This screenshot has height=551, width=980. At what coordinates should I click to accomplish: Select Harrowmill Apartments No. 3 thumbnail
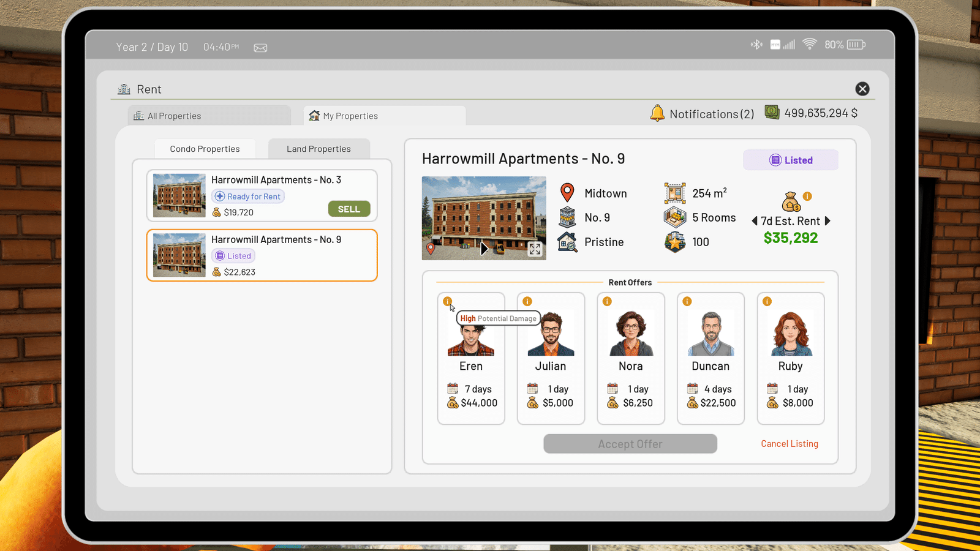179,195
